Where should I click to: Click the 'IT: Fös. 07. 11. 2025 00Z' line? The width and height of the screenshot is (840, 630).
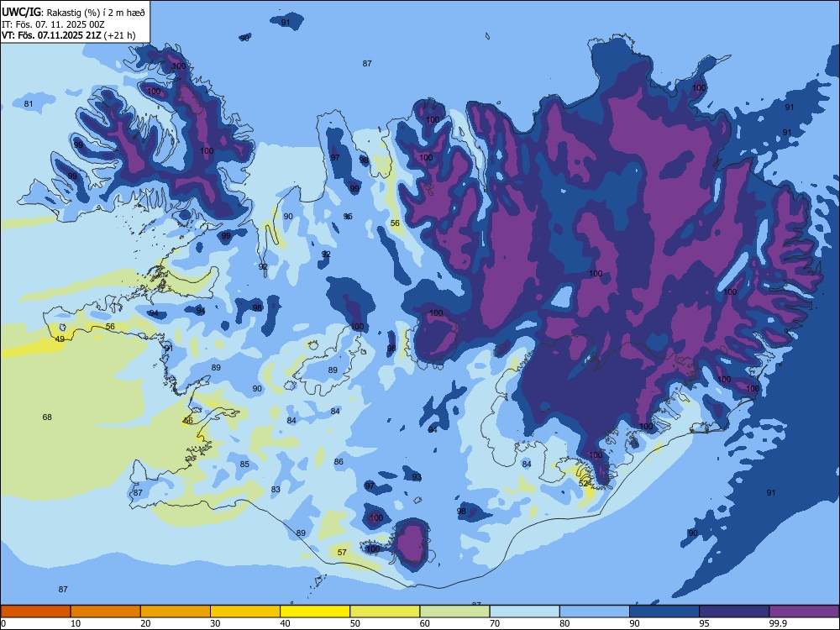[x=53, y=24]
